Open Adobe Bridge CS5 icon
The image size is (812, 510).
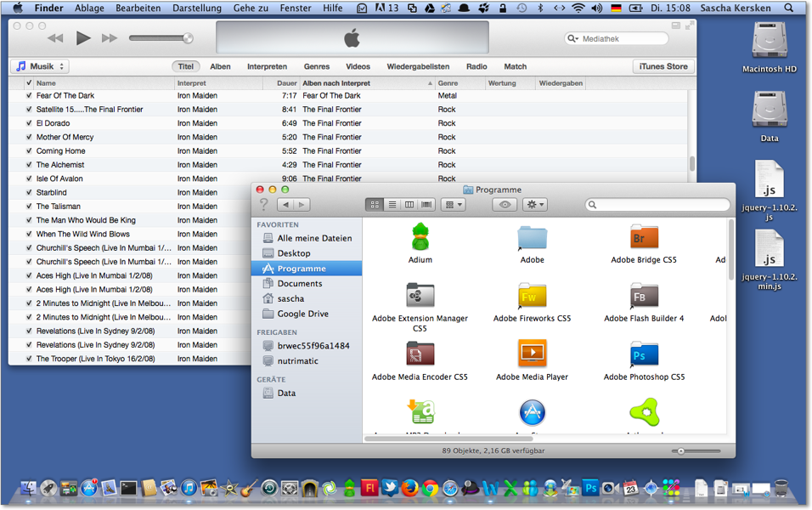coord(644,237)
